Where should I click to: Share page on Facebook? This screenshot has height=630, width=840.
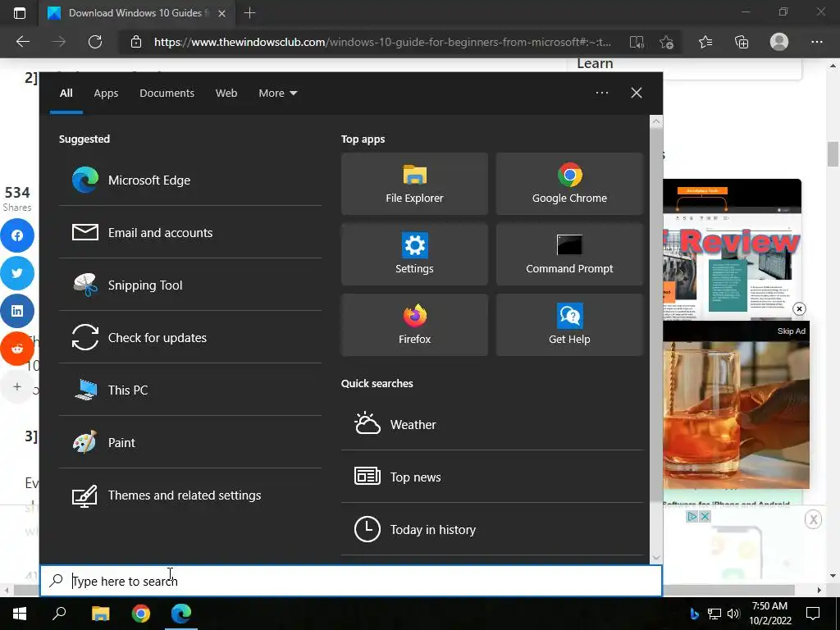pyautogui.click(x=17, y=235)
